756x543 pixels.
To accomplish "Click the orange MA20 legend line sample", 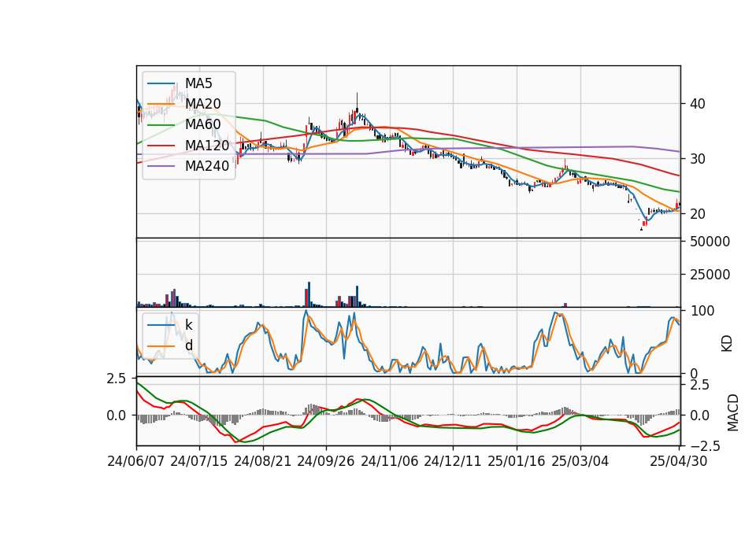I will (x=161, y=104).
